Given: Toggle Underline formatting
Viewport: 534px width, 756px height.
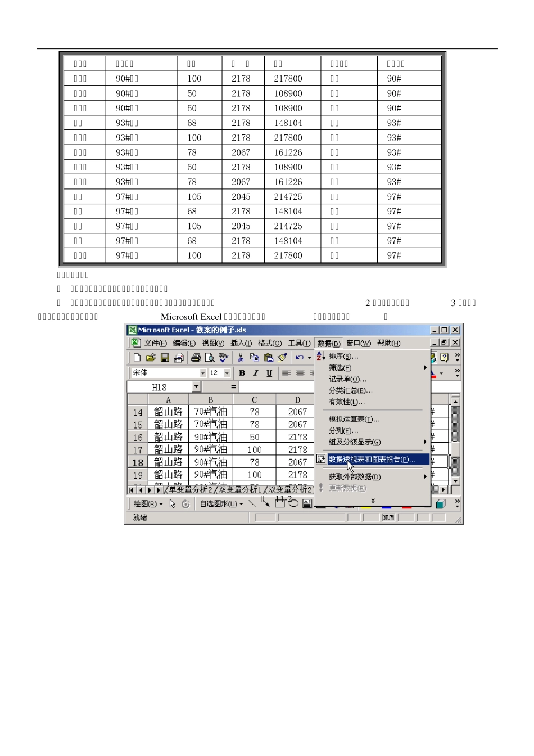Looking at the screenshot, I should 269,373.
